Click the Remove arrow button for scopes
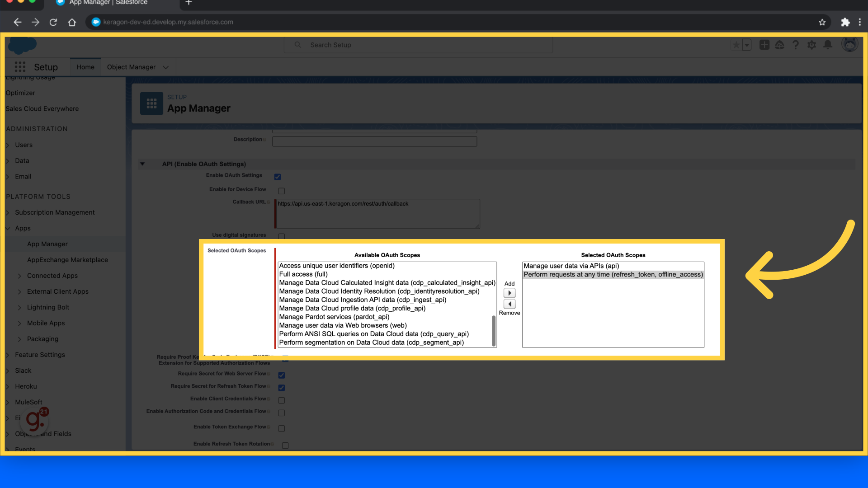Viewport: 868px width, 488px height. (509, 304)
